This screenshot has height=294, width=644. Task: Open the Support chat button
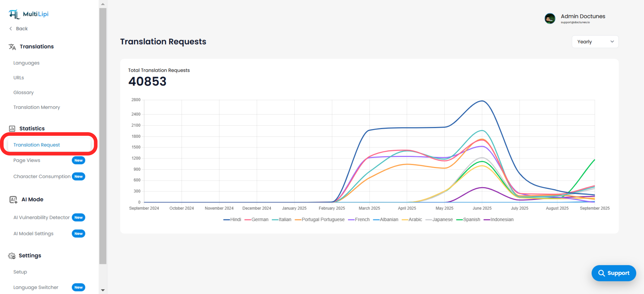(x=614, y=273)
